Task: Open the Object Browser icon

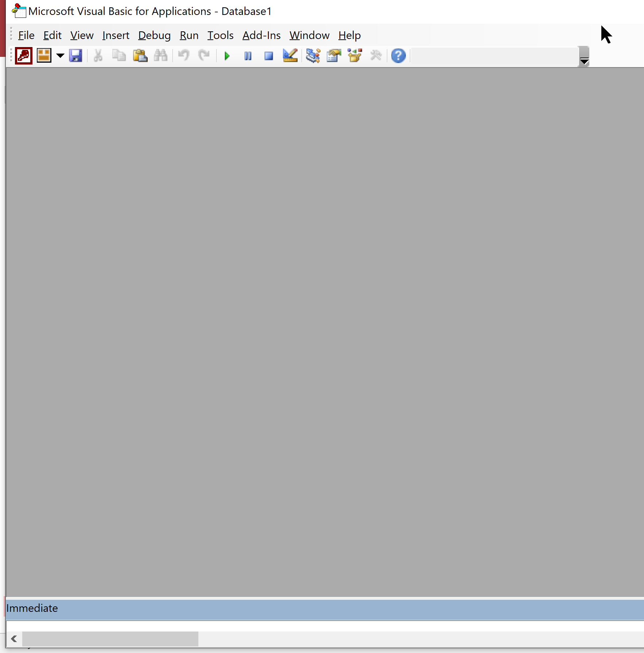Action: pos(355,56)
